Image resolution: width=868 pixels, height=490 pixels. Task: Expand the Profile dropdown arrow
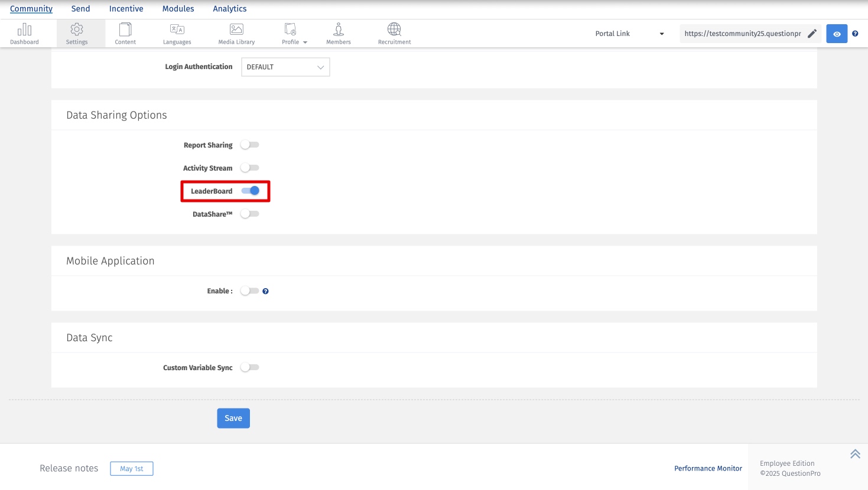[305, 43]
